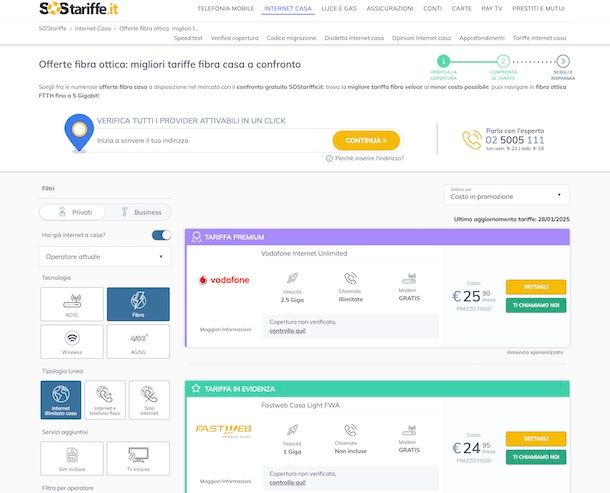Click the Tariffa in Evidenza star icon
This screenshot has height=493, width=610.
[196, 388]
